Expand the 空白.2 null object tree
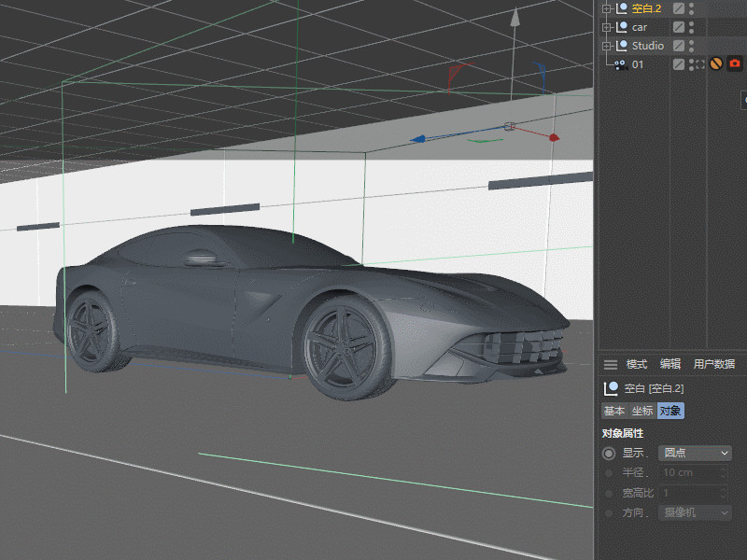 606,8
